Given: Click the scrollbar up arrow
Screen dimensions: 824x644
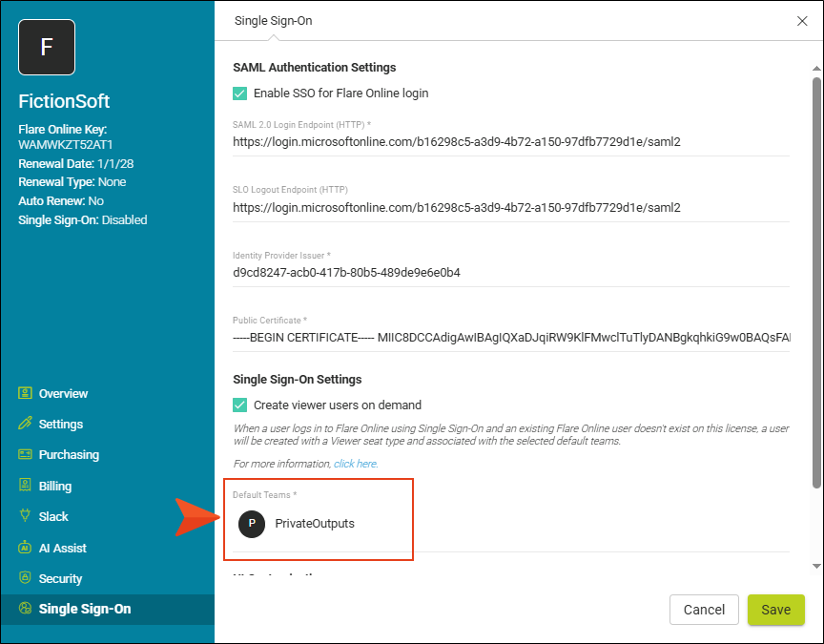Looking at the screenshot, I should 816,69.
